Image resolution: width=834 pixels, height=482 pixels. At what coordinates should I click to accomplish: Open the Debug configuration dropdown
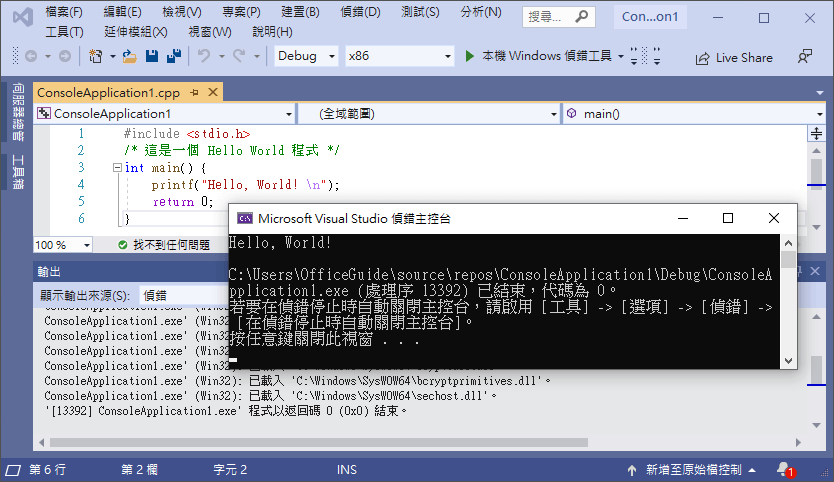pos(306,56)
